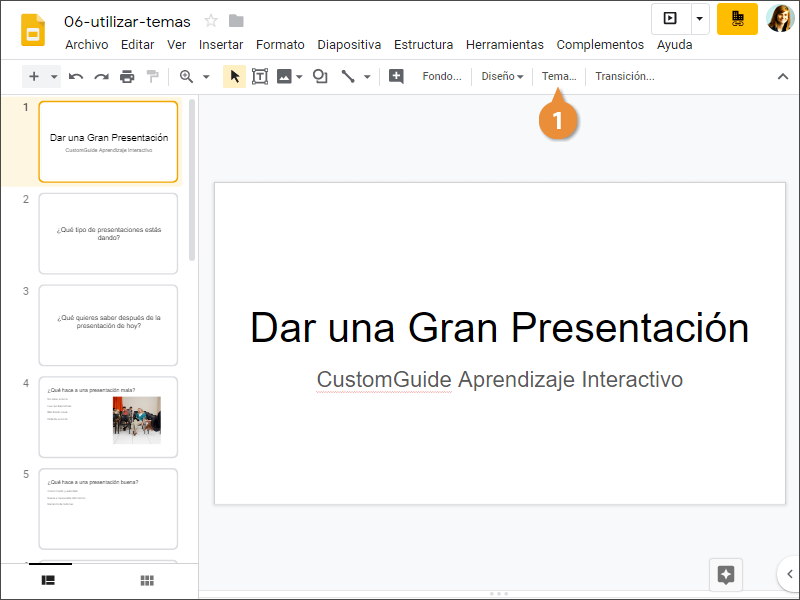
Task: Open the presentation options dropdown arrow
Action: (700, 18)
